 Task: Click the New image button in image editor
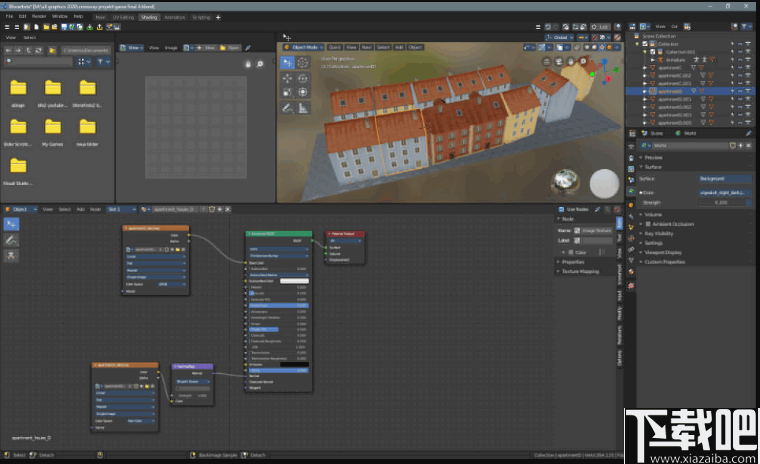pyautogui.click(x=206, y=48)
